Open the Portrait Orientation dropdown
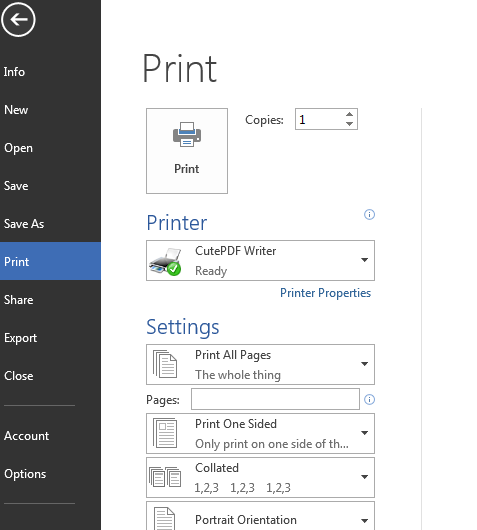This screenshot has height=530, width=477. pyautogui.click(x=260, y=516)
